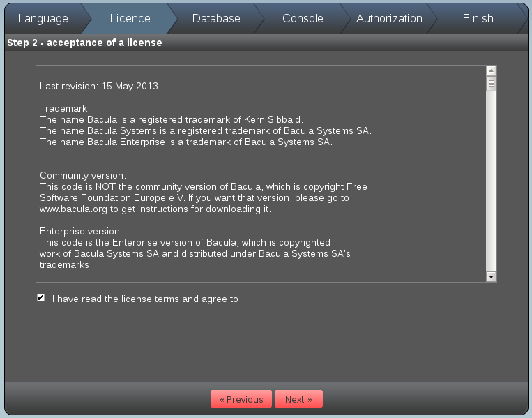
Task: Proceed with the Next » button
Action: (x=298, y=399)
